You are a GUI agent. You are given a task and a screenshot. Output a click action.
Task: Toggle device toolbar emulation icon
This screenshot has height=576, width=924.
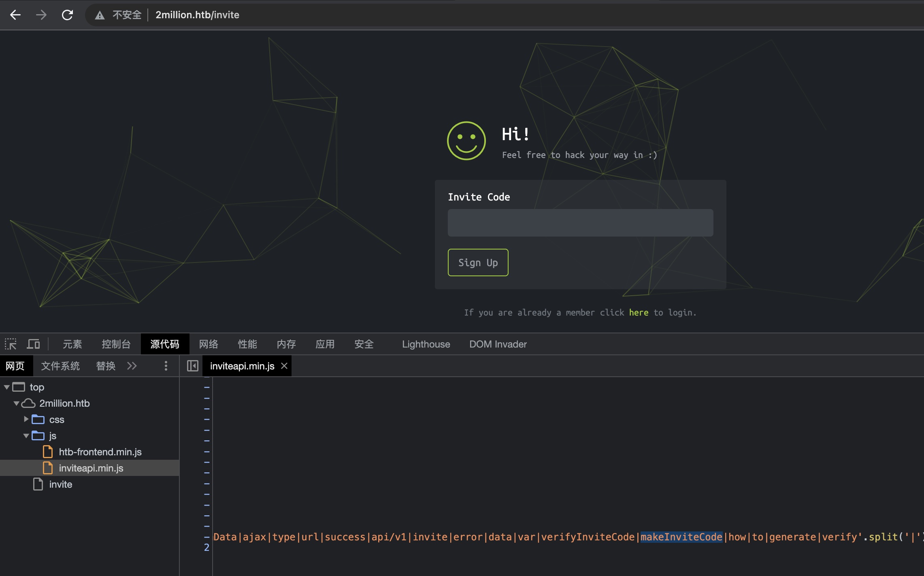(33, 344)
